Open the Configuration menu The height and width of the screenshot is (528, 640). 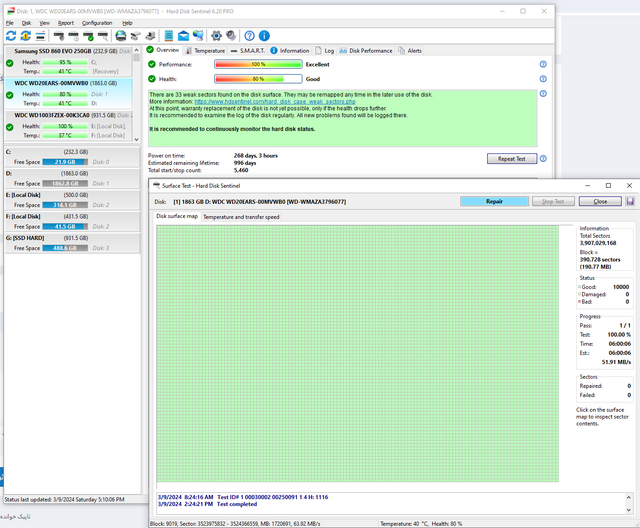(x=97, y=22)
